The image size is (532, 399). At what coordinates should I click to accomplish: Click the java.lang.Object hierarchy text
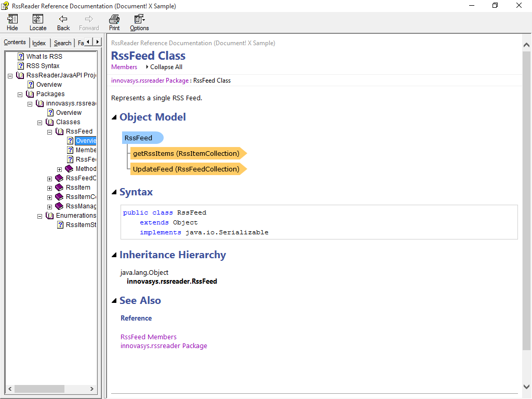(x=144, y=272)
